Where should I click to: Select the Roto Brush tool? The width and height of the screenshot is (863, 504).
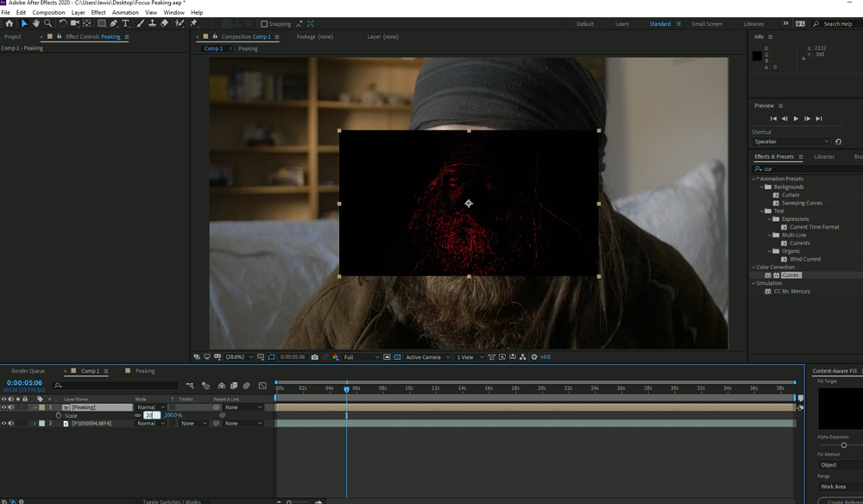pos(179,23)
